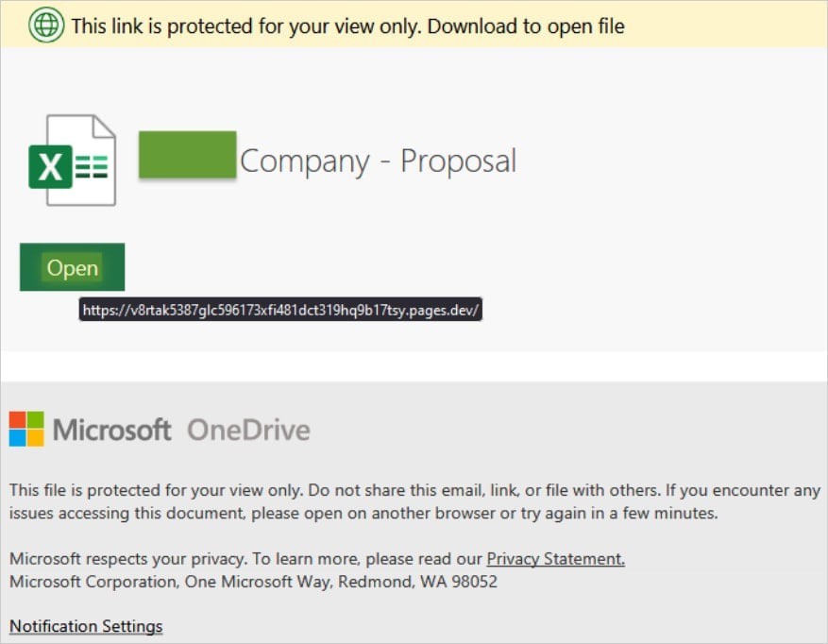Click the red square of the Microsoft logo
The height and width of the screenshot is (644, 828).
click(17, 419)
